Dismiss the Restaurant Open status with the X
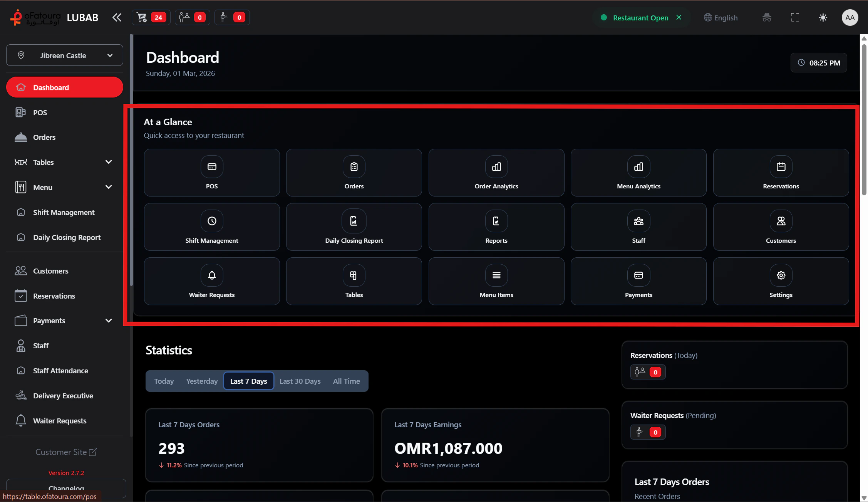The width and height of the screenshot is (868, 502). pyautogui.click(x=679, y=17)
